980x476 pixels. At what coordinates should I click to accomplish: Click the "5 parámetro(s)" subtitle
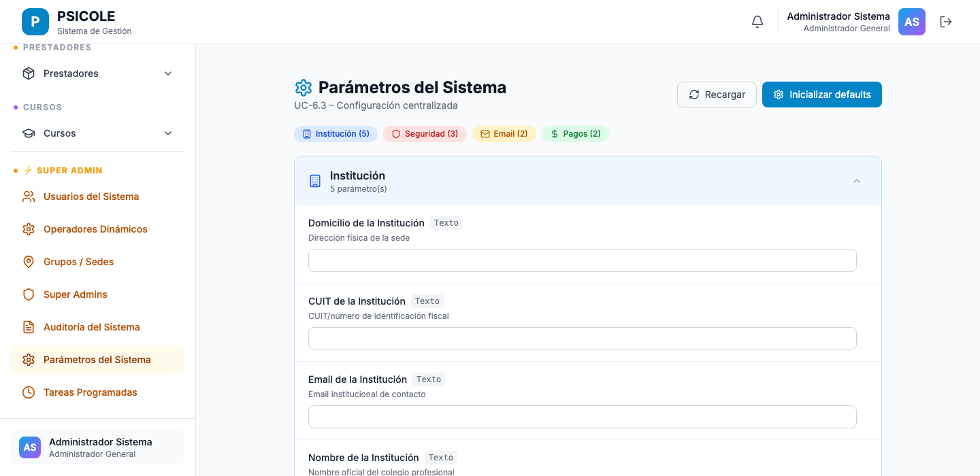[359, 189]
